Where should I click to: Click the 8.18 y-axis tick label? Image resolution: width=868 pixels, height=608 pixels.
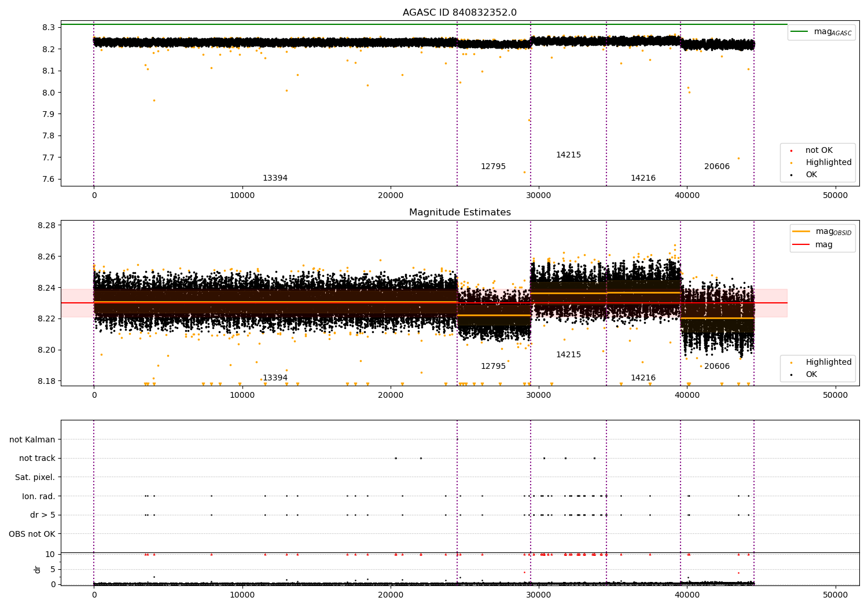pyautogui.click(x=46, y=381)
